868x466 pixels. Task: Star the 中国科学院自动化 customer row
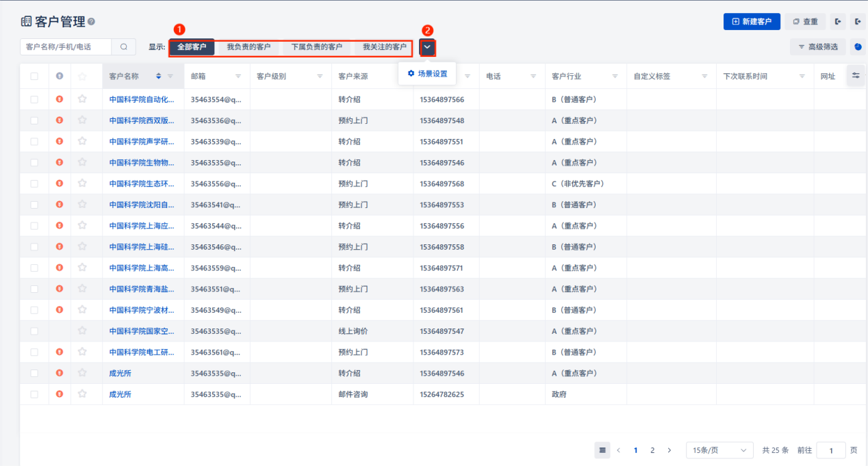point(82,99)
